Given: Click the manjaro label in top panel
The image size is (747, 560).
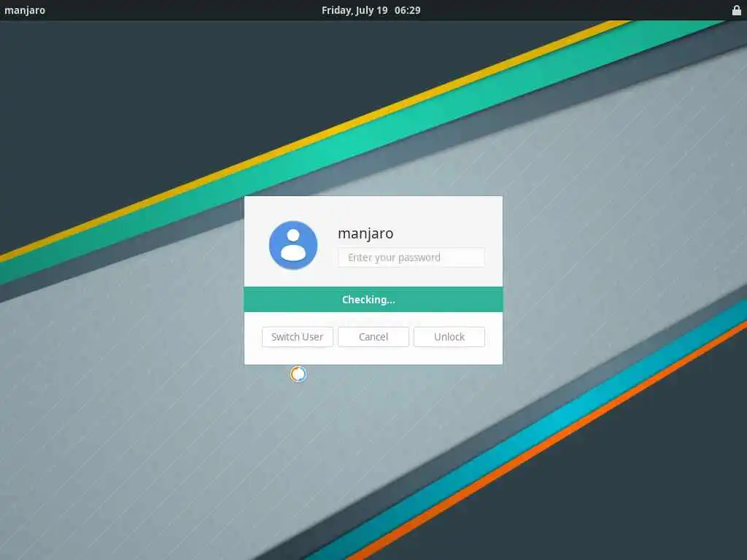Looking at the screenshot, I should point(25,10).
